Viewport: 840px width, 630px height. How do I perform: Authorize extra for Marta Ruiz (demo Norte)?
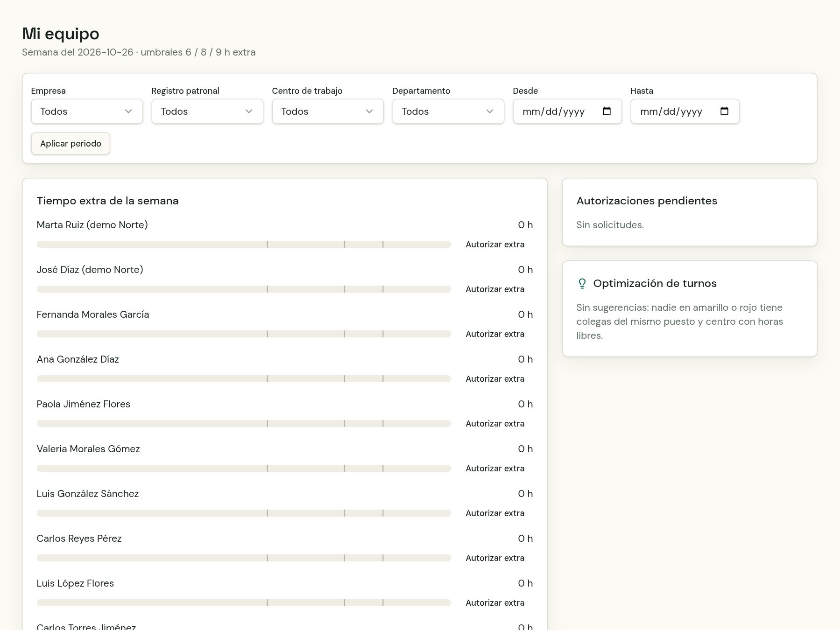click(x=495, y=245)
